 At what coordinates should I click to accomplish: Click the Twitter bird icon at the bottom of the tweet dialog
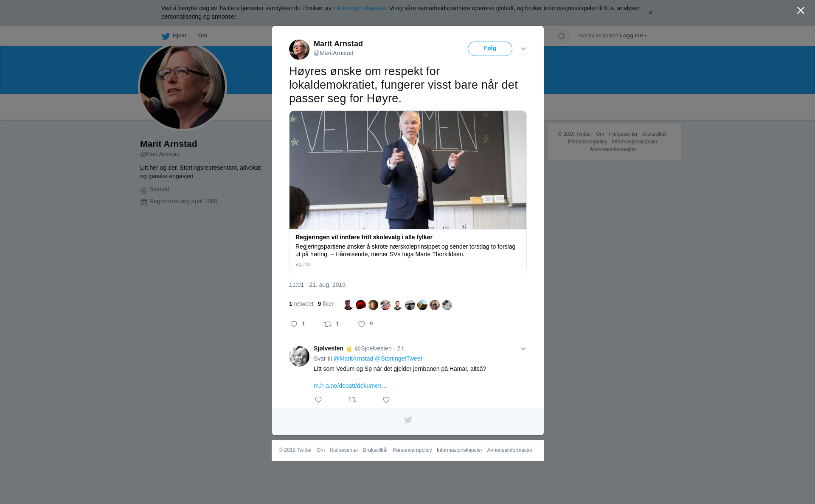(408, 420)
